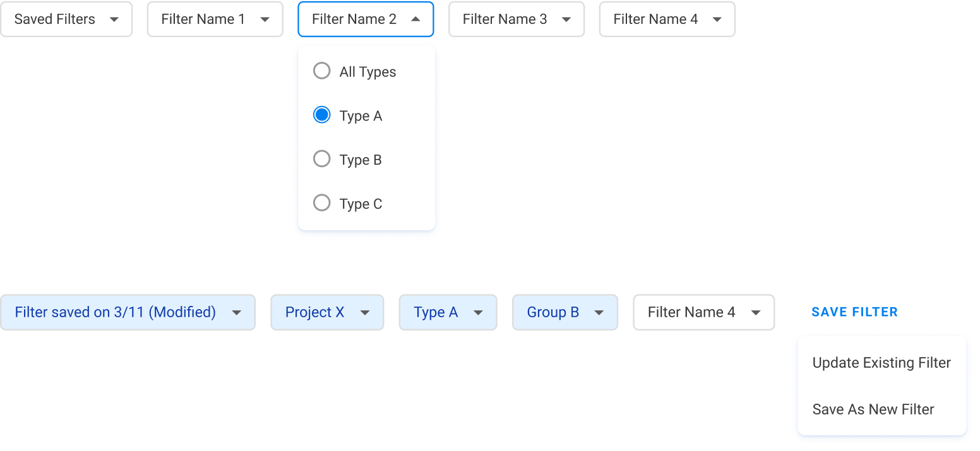This screenshot has height=451, width=980.
Task: Open the Filter saved on 3/11 (Modified) dropdown
Action: (x=128, y=312)
